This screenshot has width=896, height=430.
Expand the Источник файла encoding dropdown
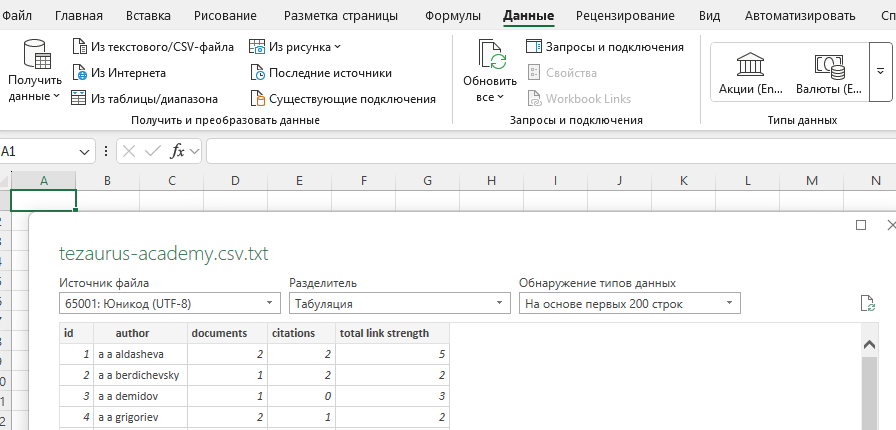(x=170, y=303)
